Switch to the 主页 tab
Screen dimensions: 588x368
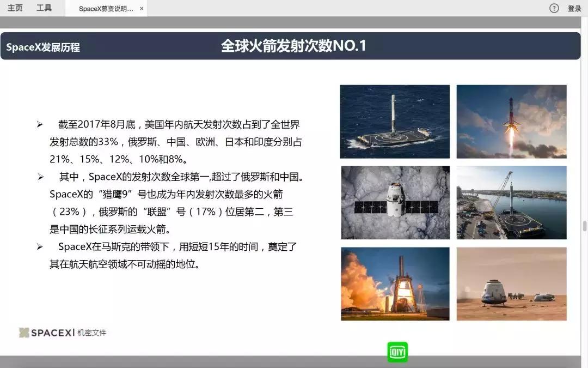[x=15, y=8]
